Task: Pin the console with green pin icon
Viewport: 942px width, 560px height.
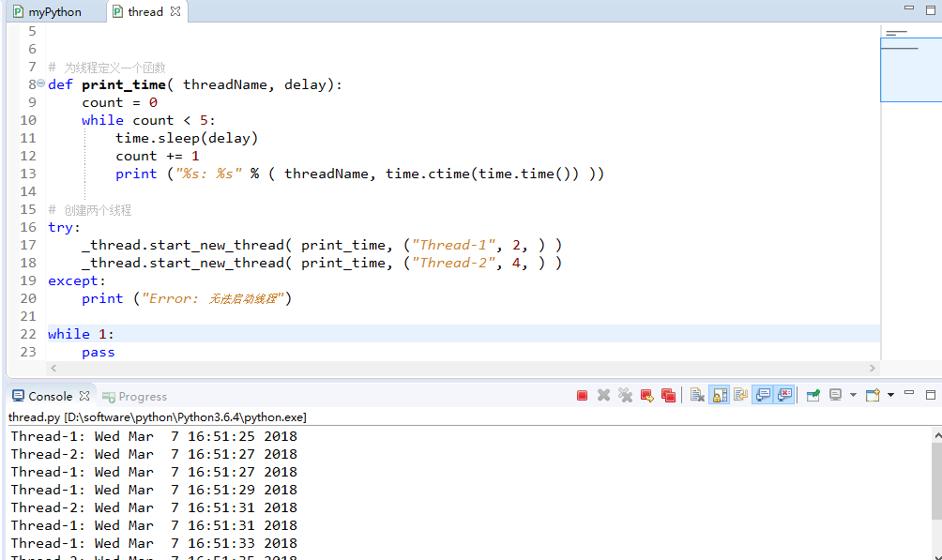Action: click(813, 395)
